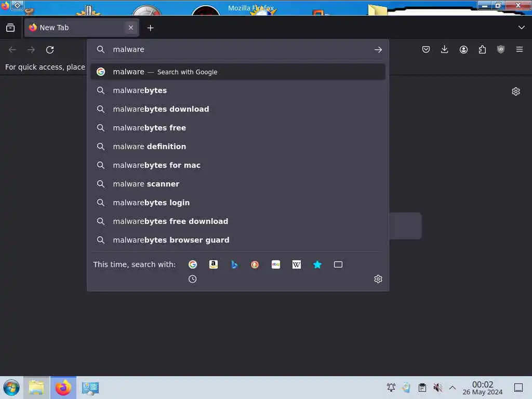Select malware Search with Google result
The image size is (532, 399).
pyautogui.click(x=237, y=72)
